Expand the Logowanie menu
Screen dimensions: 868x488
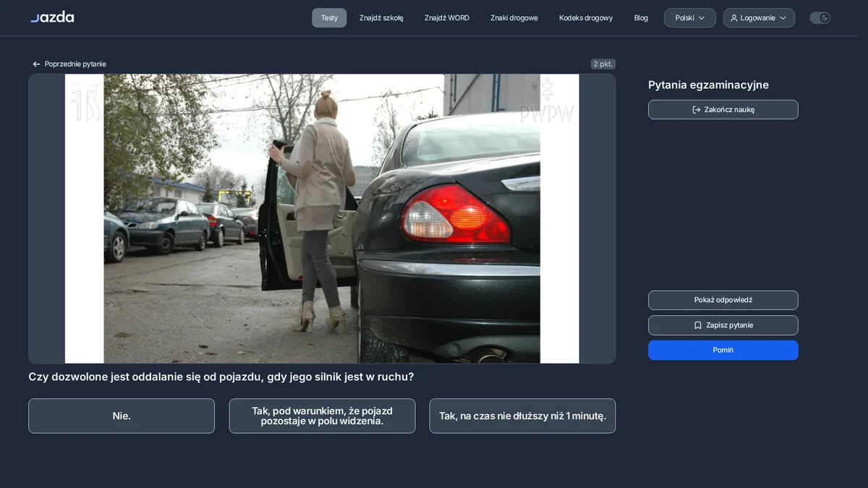coord(759,18)
